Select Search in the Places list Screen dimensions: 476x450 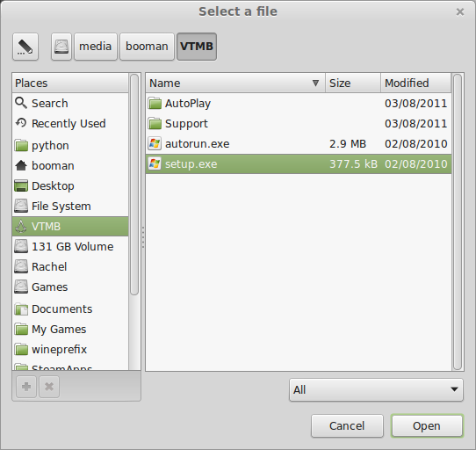point(70,104)
